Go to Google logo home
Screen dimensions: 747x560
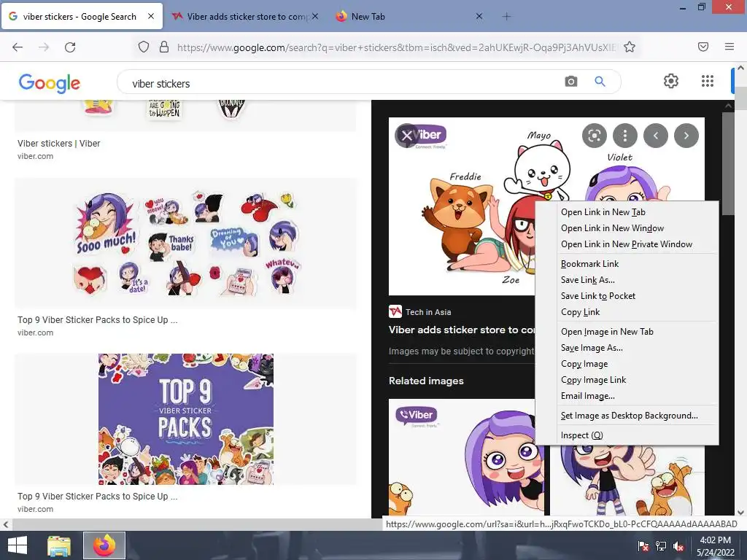[50, 83]
